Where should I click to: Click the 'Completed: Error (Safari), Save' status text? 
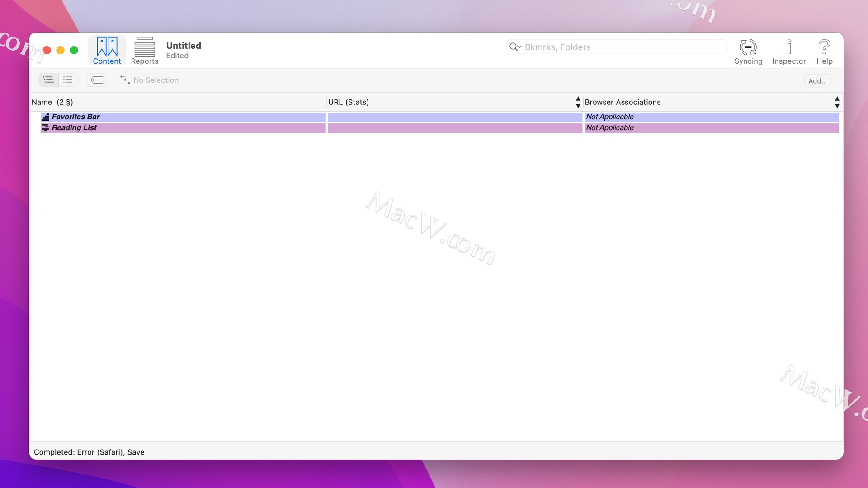click(89, 452)
